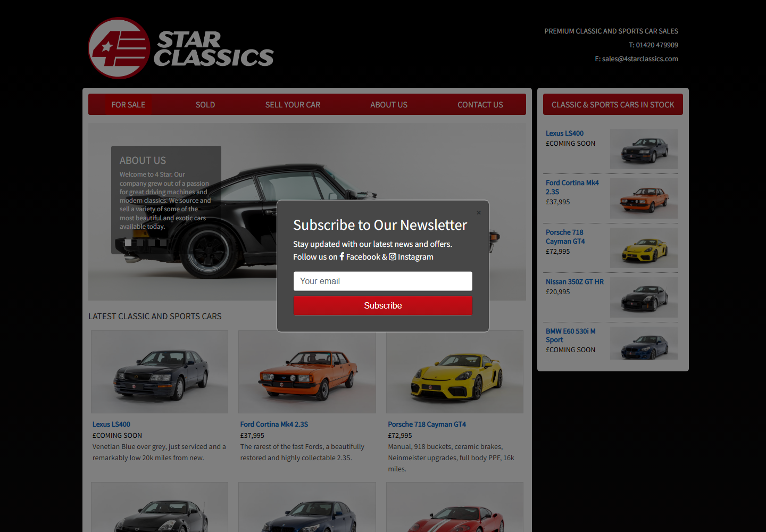Open the Lexus LS400 title link under the grid image
This screenshot has width=766, height=532.
coord(111,425)
